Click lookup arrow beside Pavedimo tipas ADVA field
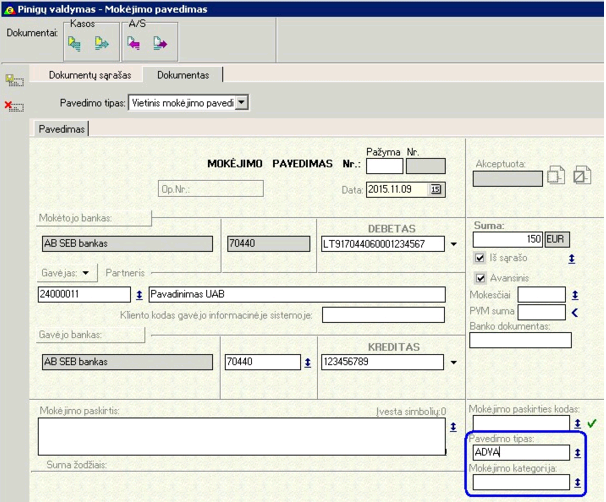Screen dimensions: 606x502 (x=577, y=453)
